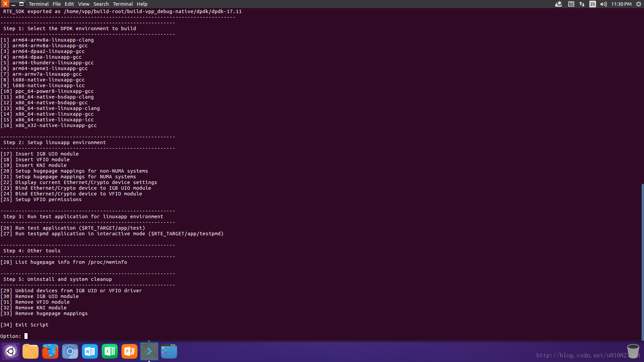The image size is (644, 362).
Task: Click line '[23] Bind Ethernet/Crypto device to IGB UIO'
Action: click(76, 188)
